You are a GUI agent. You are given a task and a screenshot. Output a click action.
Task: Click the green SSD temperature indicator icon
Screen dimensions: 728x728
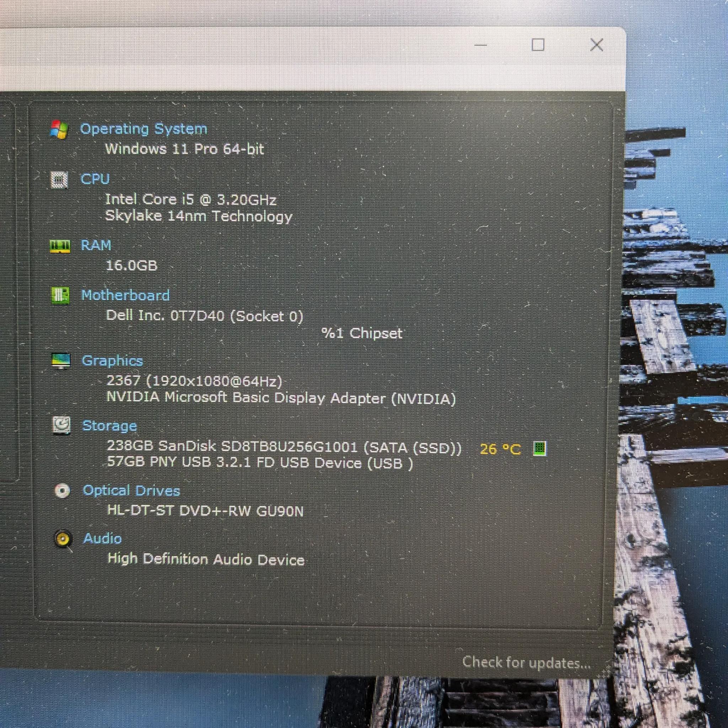pos(540,449)
